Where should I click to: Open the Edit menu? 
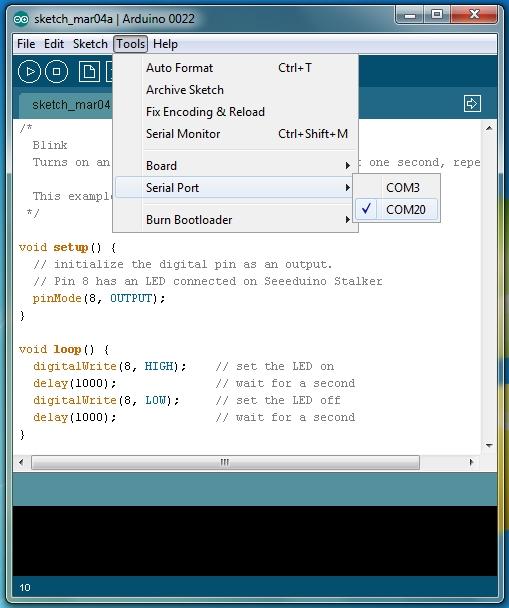tap(54, 44)
